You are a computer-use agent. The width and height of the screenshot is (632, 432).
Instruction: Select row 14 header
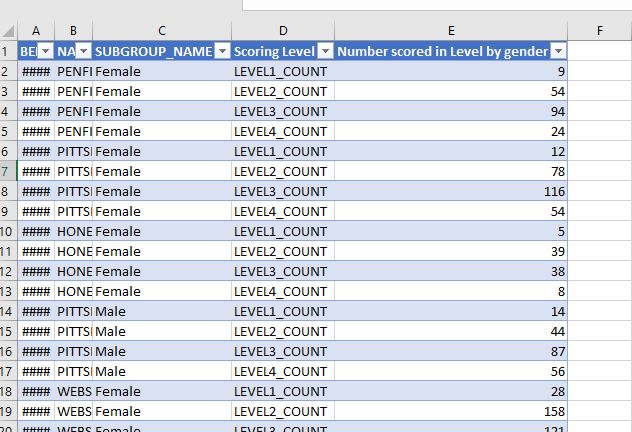[8, 312]
